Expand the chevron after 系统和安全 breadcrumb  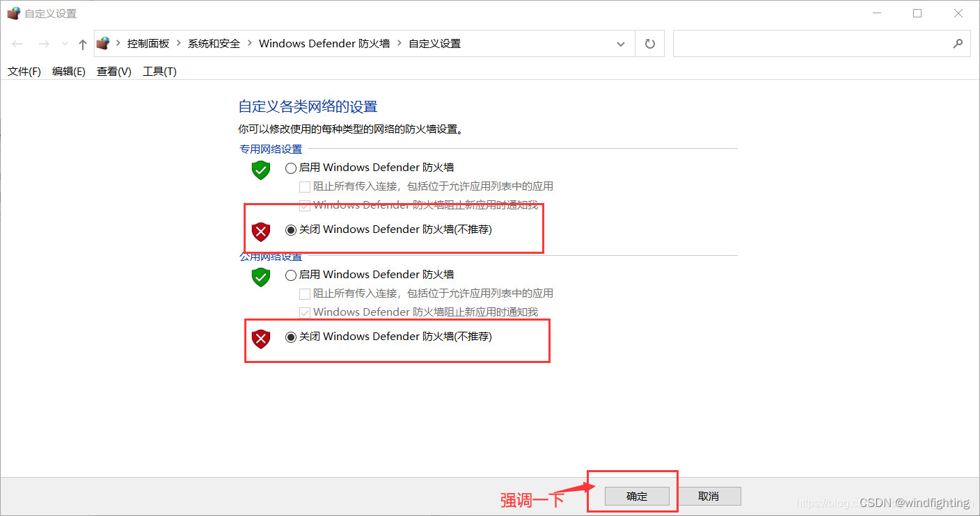(x=249, y=43)
